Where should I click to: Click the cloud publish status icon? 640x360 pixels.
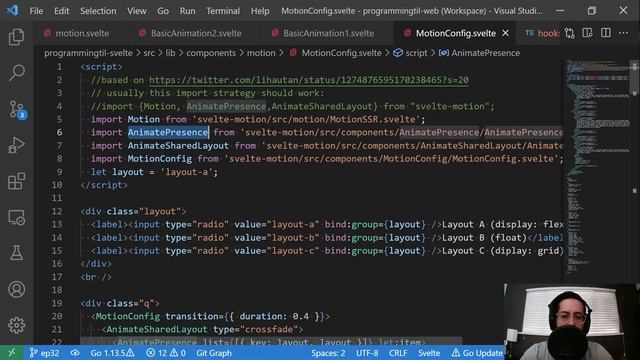(x=75, y=353)
